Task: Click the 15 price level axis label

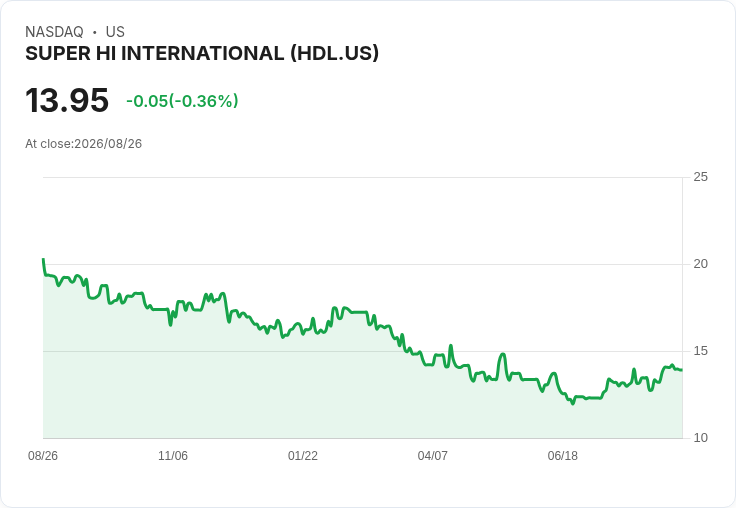Action: click(x=700, y=351)
